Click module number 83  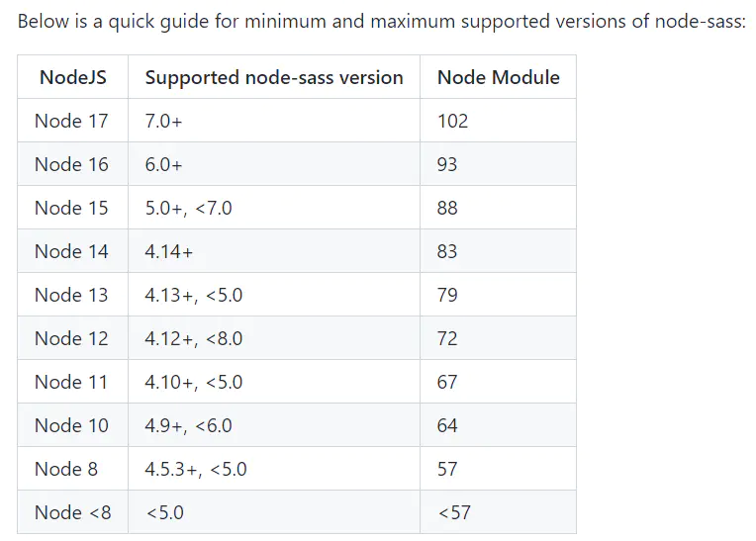tap(447, 251)
